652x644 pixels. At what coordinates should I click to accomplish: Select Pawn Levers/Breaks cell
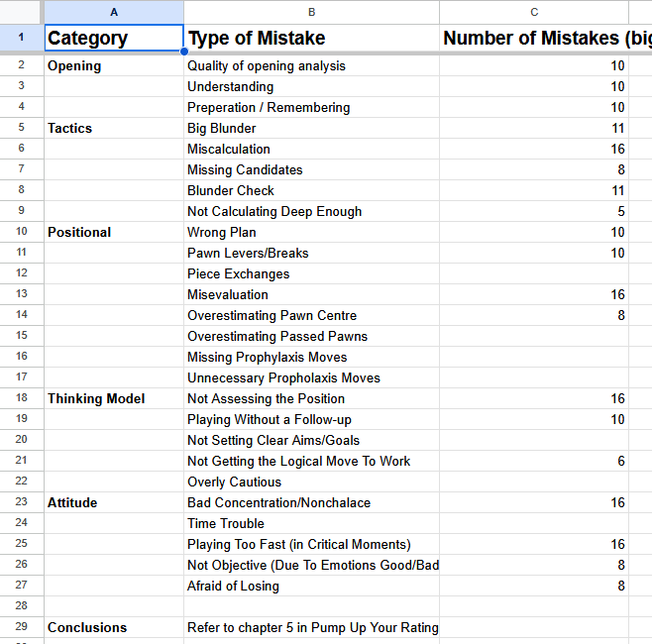point(311,253)
